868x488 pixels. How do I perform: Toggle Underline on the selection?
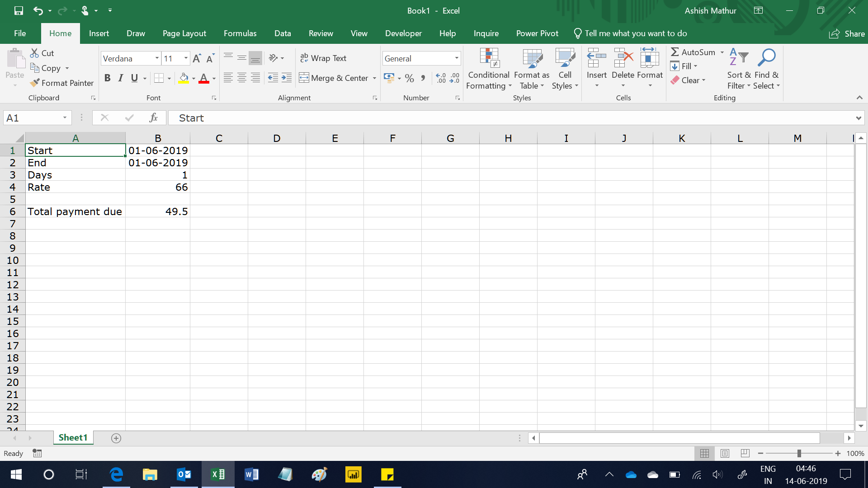point(133,78)
